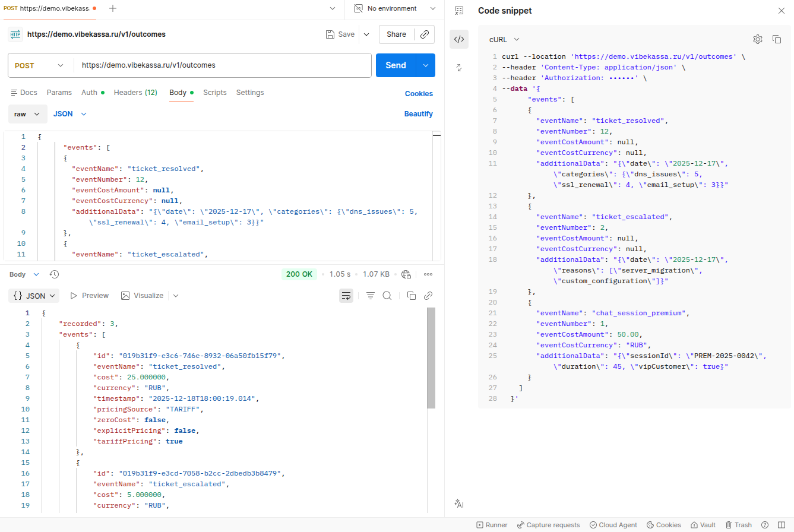Click the Beautify link

coord(418,114)
